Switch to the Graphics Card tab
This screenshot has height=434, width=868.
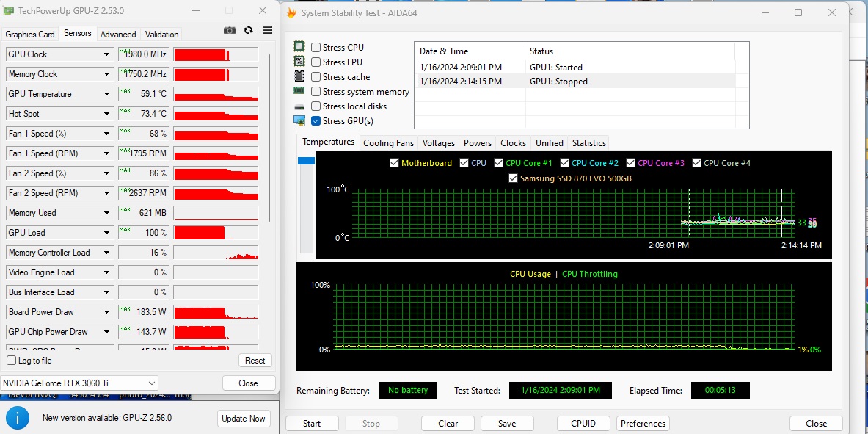pyautogui.click(x=30, y=35)
